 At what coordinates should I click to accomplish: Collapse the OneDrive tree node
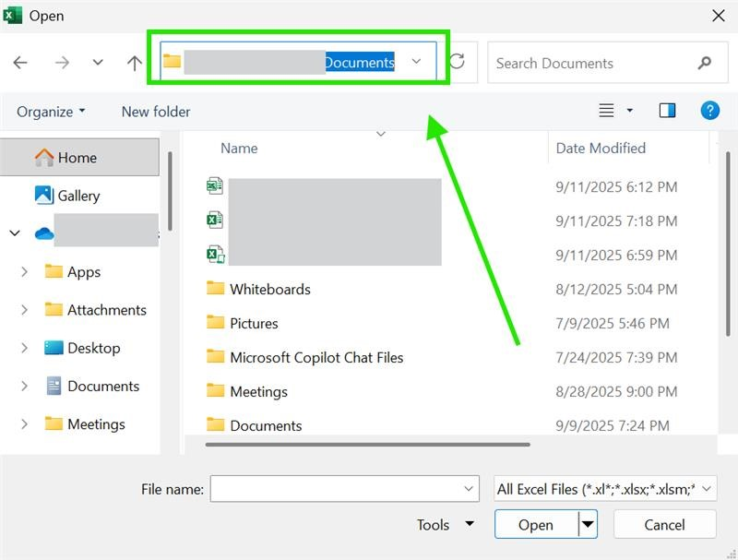click(x=15, y=232)
